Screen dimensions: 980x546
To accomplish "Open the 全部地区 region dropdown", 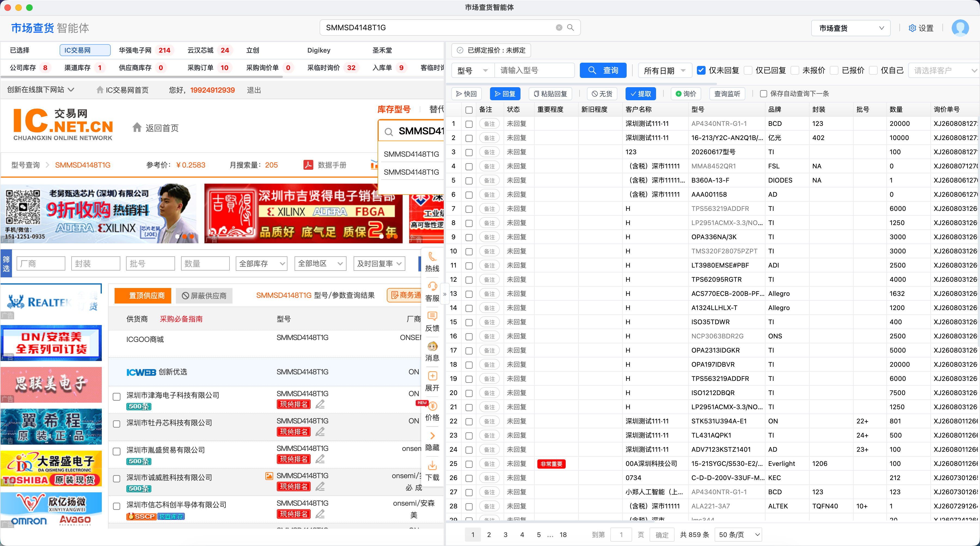I will pos(320,263).
